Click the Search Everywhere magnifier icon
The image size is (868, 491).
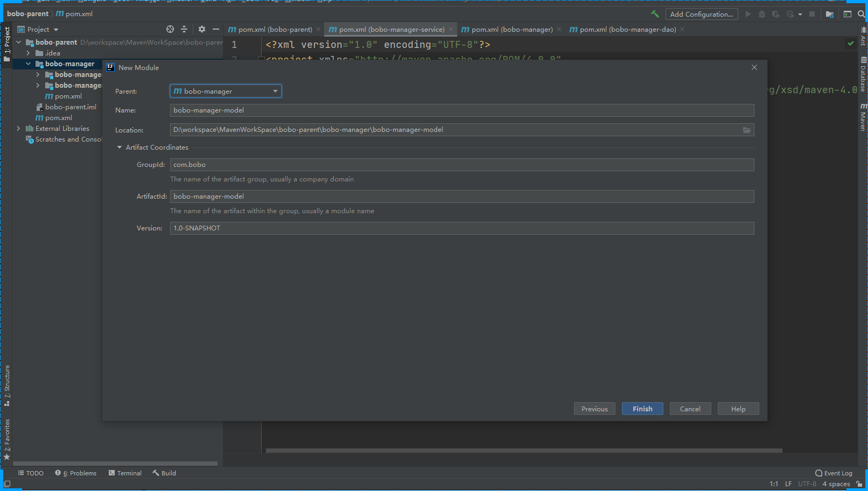861,14
